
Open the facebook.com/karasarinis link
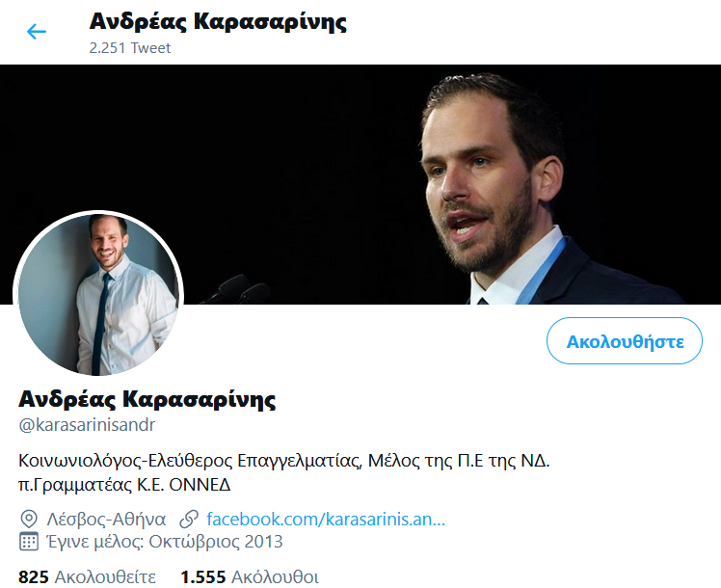pyautogui.click(x=326, y=519)
